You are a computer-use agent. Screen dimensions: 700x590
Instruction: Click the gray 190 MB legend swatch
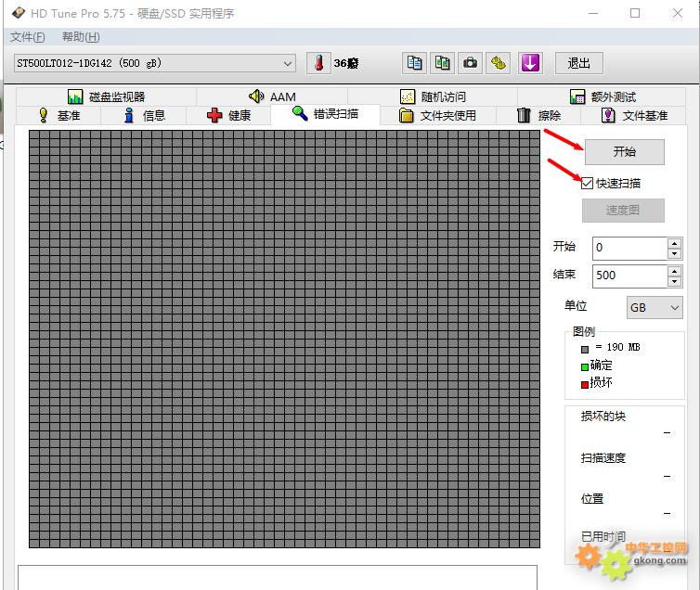point(585,350)
